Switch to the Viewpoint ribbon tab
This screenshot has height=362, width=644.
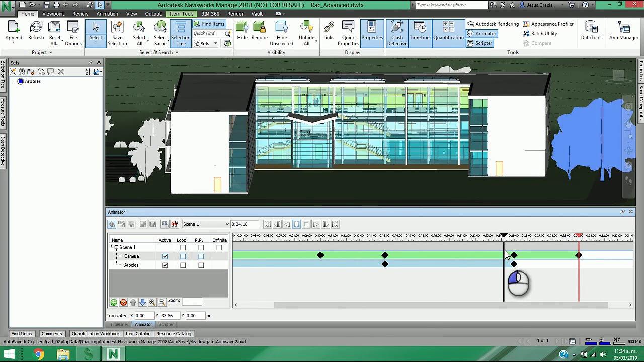click(53, 14)
